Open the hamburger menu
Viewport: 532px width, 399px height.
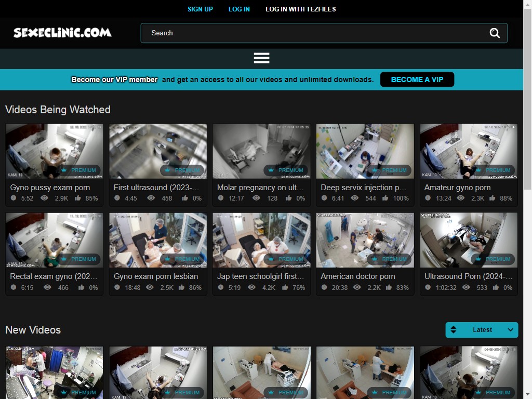coord(262,58)
